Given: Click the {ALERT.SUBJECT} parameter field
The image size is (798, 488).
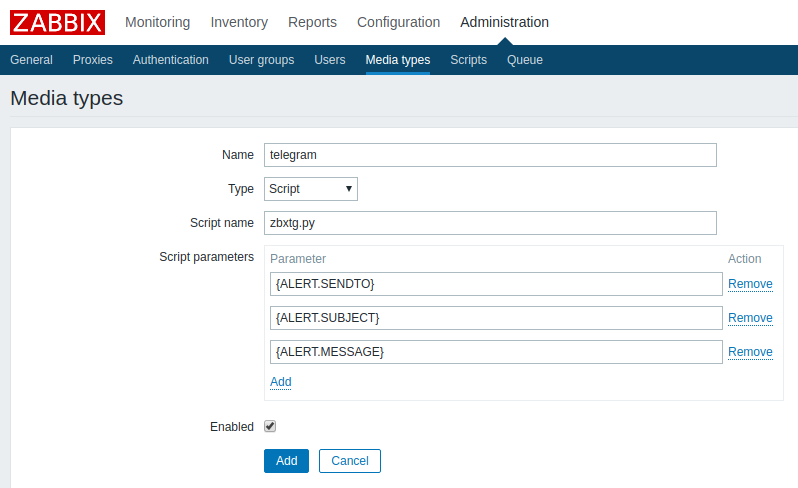Looking at the screenshot, I should 496,318.
